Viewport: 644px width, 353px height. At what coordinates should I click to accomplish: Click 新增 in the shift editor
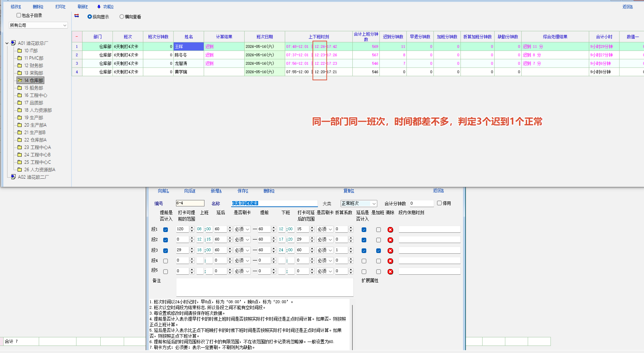(x=216, y=191)
